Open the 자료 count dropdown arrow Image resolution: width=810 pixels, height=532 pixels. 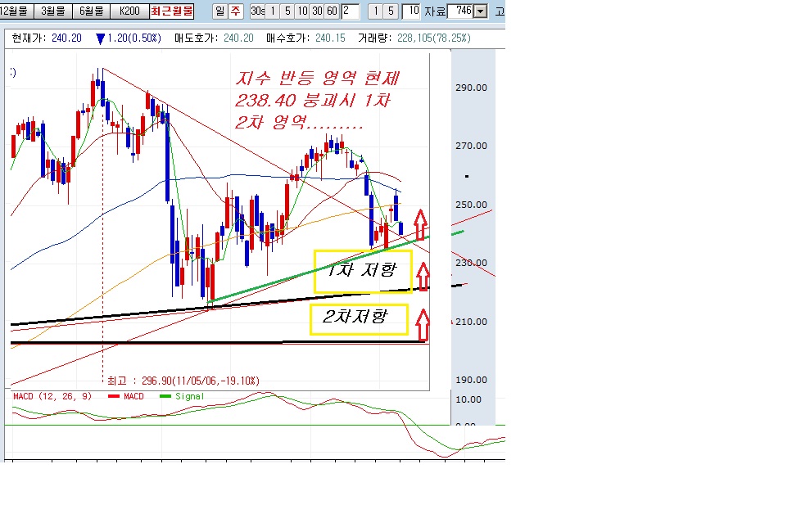pos(480,11)
